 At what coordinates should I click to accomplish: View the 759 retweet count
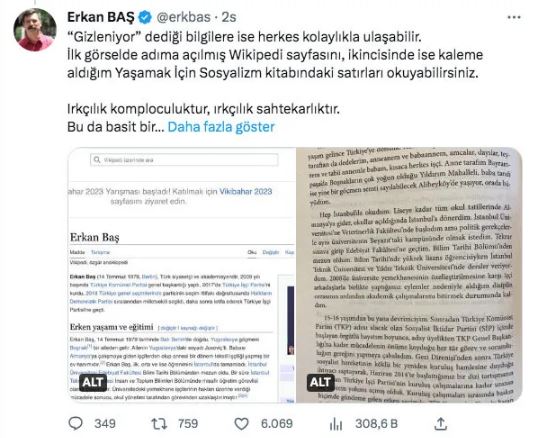pyautogui.click(x=188, y=424)
